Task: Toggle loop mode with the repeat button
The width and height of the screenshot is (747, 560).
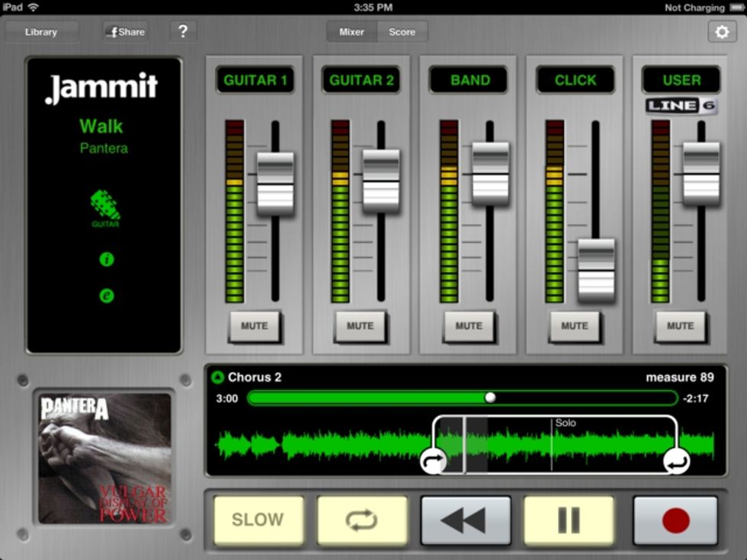Action: pos(362,520)
